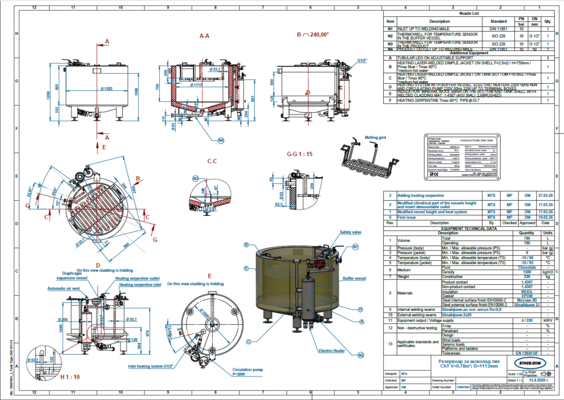Select the Adding heating serpentine revision row
The width and height of the screenshot is (564, 400).
click(469, 196)
